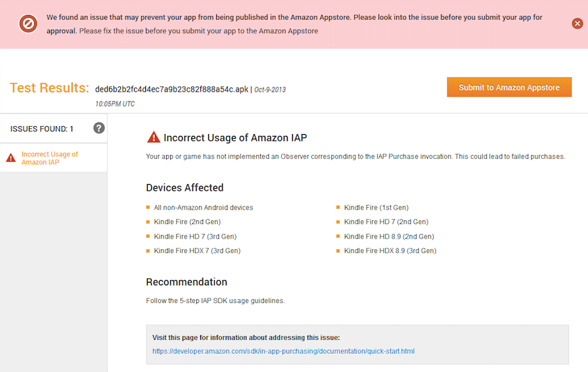Open the help icon beside Issues Found

coord(99,128)
